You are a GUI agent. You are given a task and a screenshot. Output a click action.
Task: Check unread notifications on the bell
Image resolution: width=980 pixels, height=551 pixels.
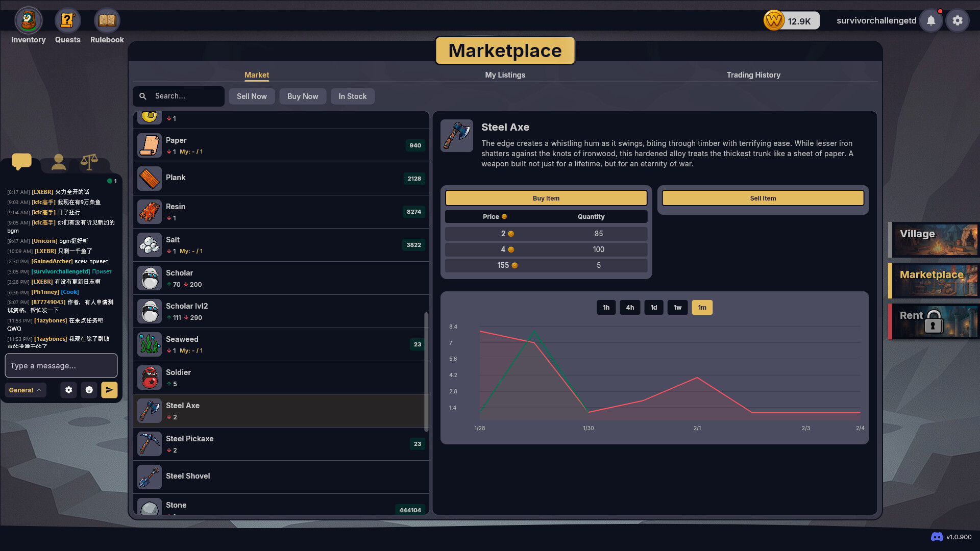pyautogui.click(x=930, y=20)
